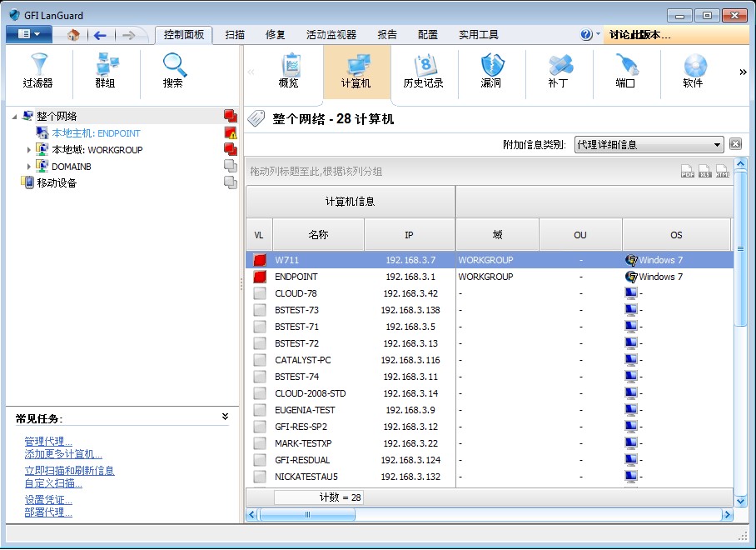Export the computer list to XLS
756x550 pixels.
705,172
